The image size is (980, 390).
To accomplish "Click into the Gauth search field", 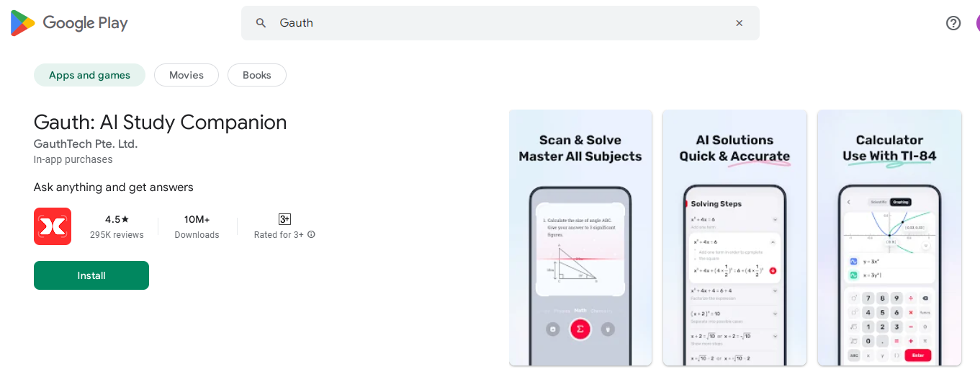I will pos(497,23).
